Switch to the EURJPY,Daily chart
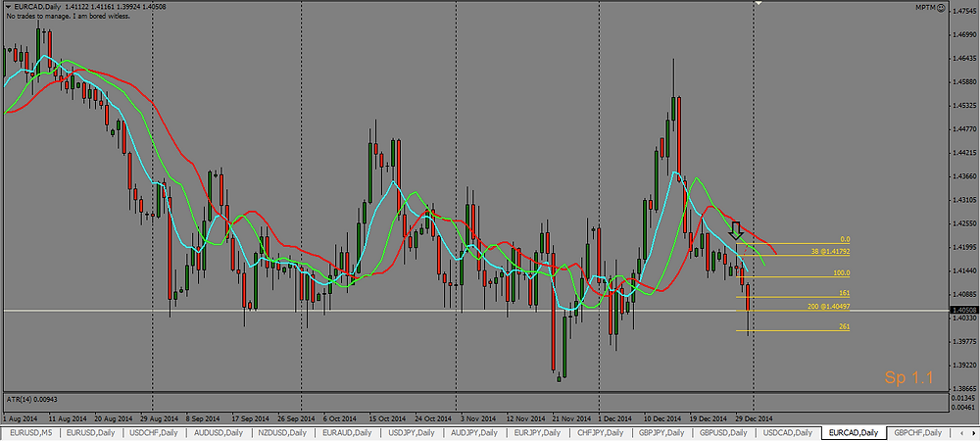 click(538, 432)
